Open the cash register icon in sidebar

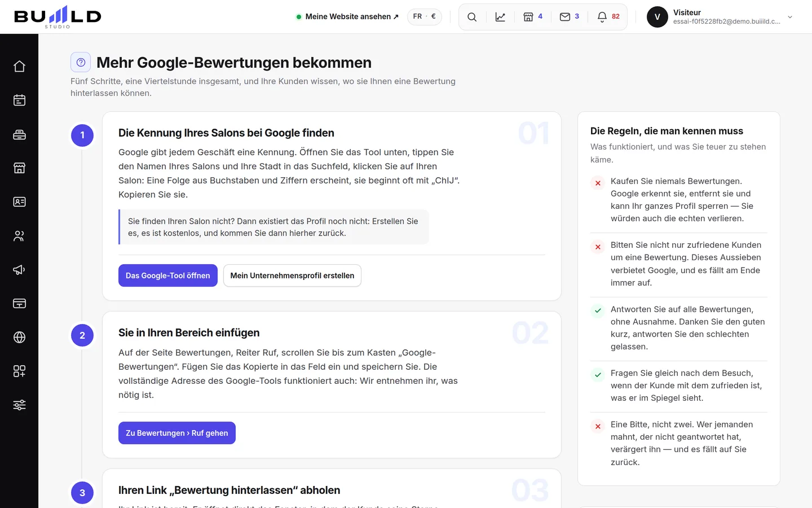point(19,134)
